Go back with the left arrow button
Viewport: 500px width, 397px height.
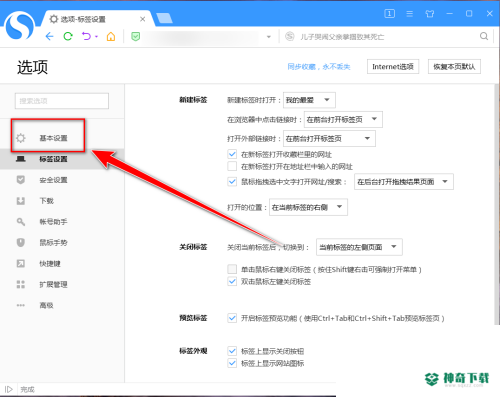click(49, 36)
